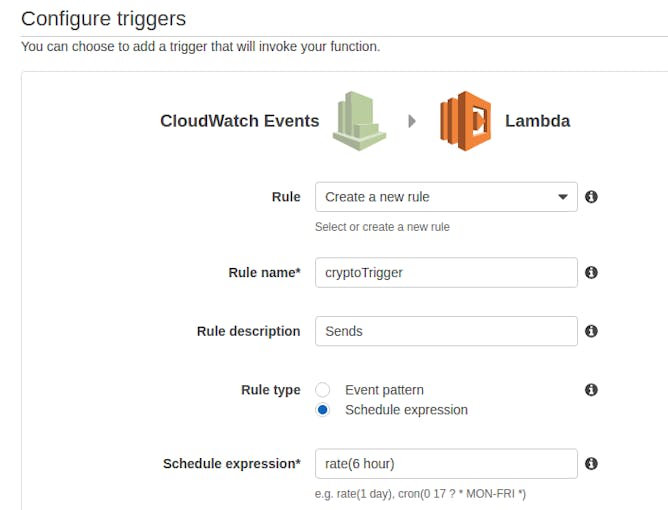
Task: Select the Event pattern radio button
Action: point(322,389)
